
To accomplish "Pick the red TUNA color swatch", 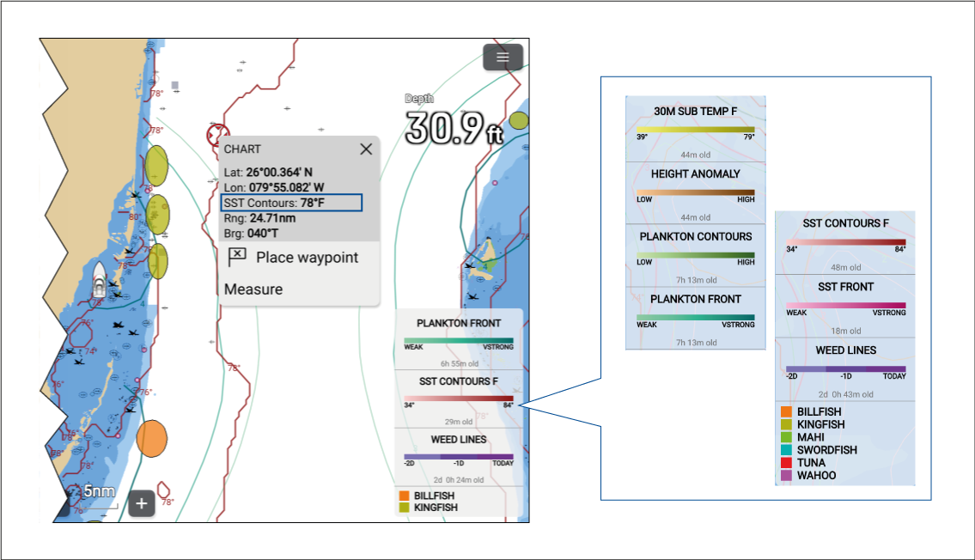I will coord(785,463).
